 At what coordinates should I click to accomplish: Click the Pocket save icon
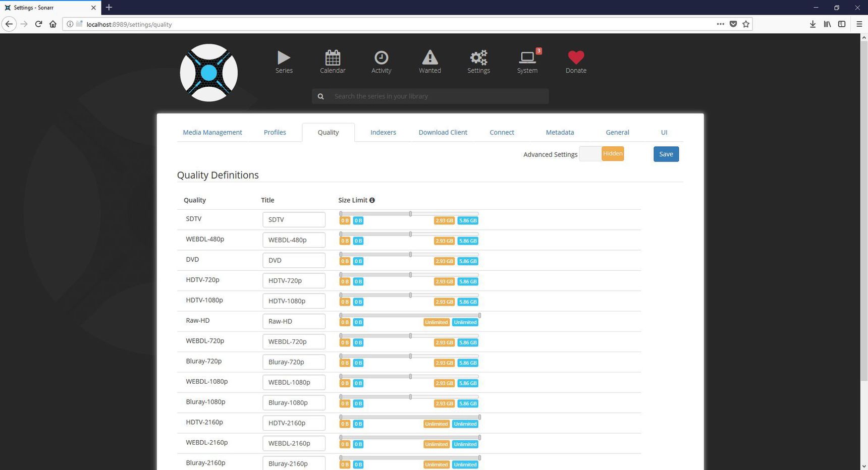(x=733, y=24)
